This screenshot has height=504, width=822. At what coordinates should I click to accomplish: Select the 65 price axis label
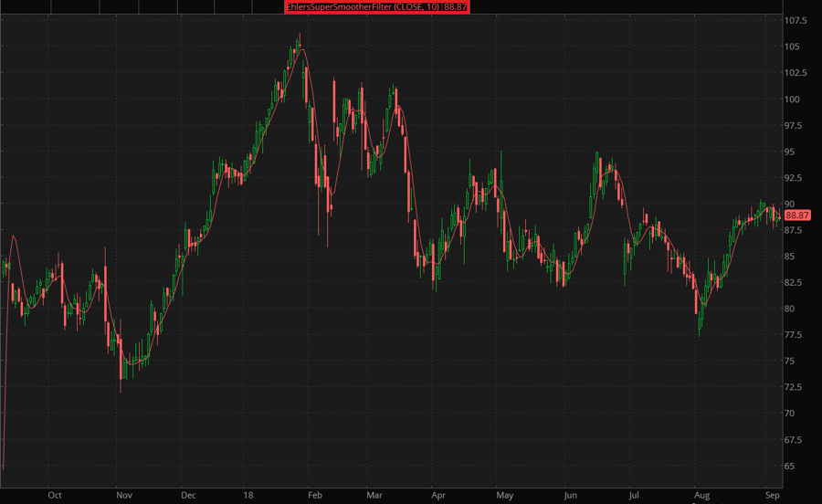[791, 466]
